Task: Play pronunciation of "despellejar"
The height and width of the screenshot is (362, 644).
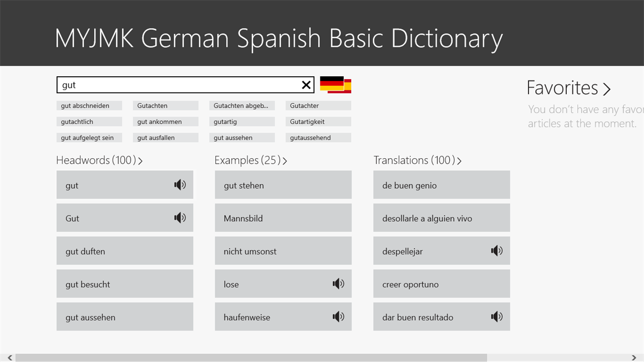Action: [497, 250]
